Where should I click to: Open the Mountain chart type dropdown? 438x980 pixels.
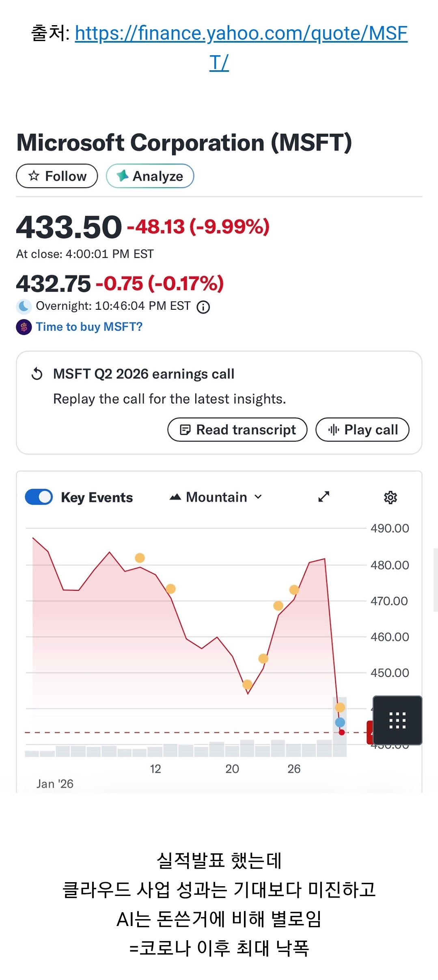click(216, 497)
